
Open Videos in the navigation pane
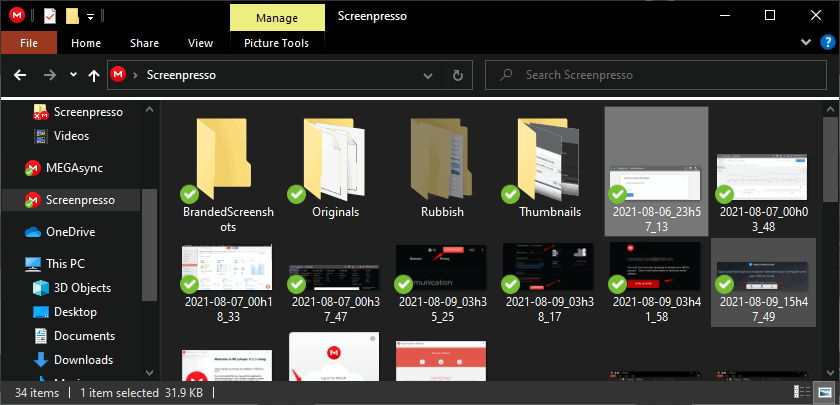(62, 136)
